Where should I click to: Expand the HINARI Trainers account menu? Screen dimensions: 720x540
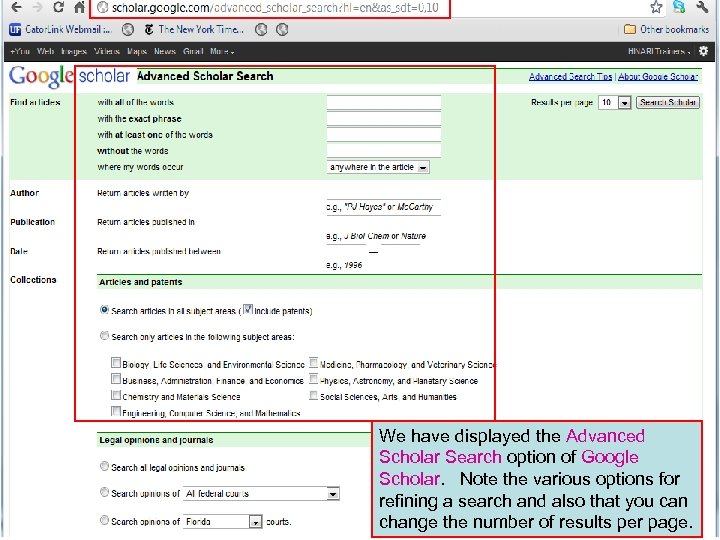pos(659,51)
